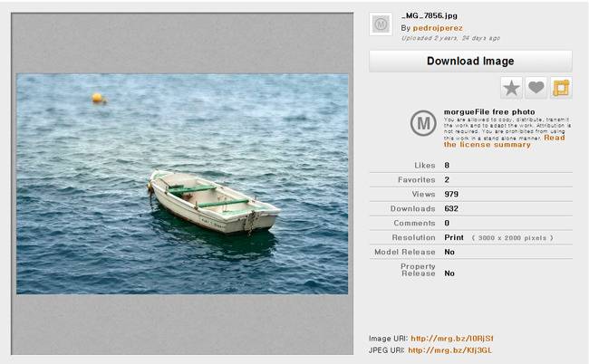The height and width of the screenshot is (364, 589).
Task: Click the Views count of 979
Action: 452,194
